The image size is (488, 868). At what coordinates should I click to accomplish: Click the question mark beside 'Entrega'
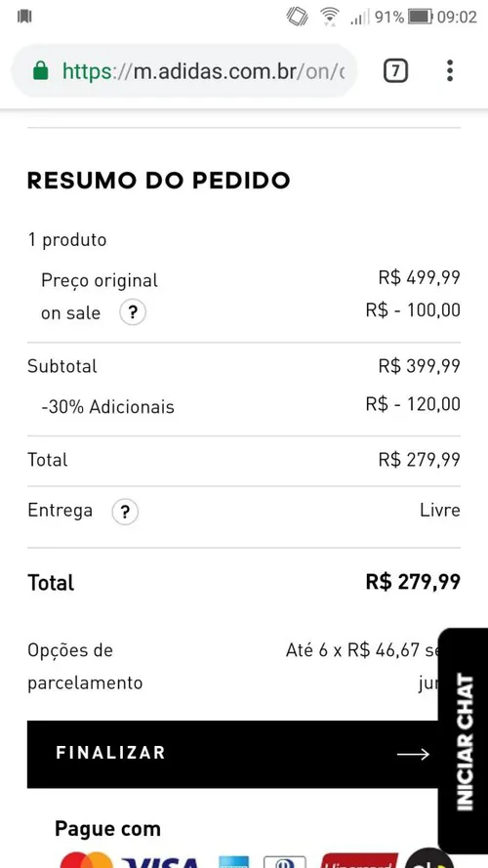click(125, 512)
